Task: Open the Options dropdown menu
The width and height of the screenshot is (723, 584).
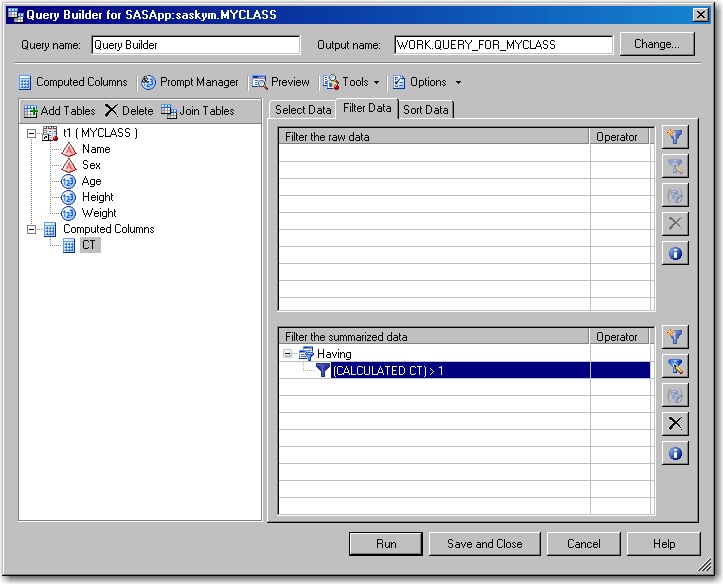Action: pos(427,82)
